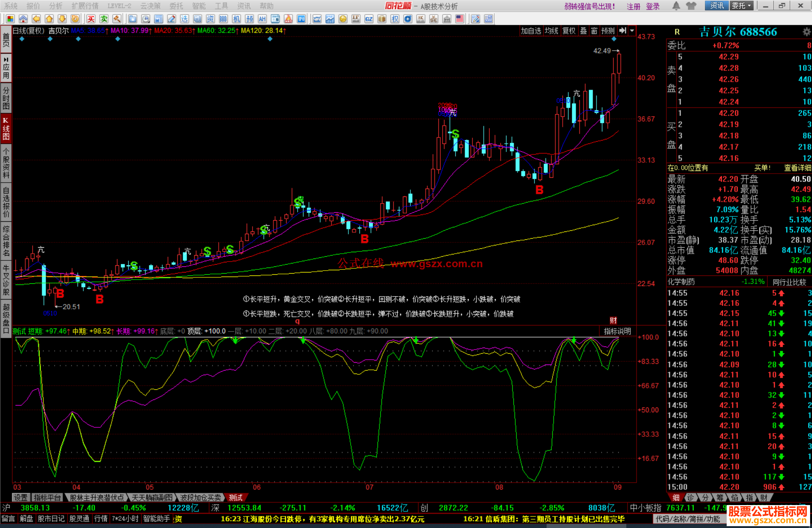Click the red 买 (buy) toolbar icon
The height and width of the screenshot is (528, 812).
[91, 19]
